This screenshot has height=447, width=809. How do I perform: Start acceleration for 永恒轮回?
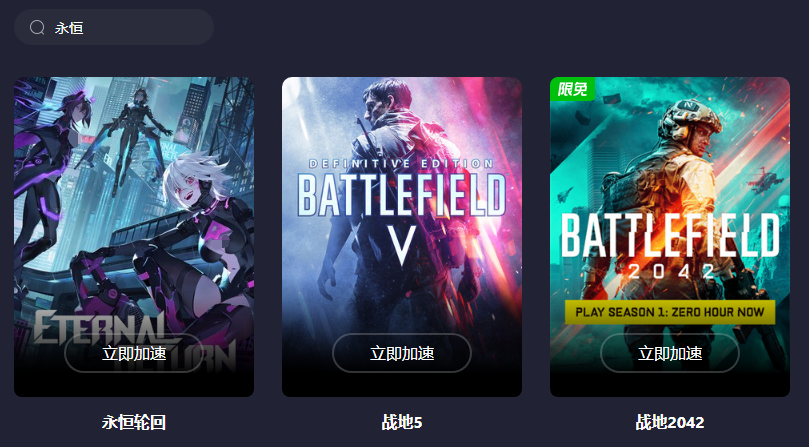(x=134, y=353)
